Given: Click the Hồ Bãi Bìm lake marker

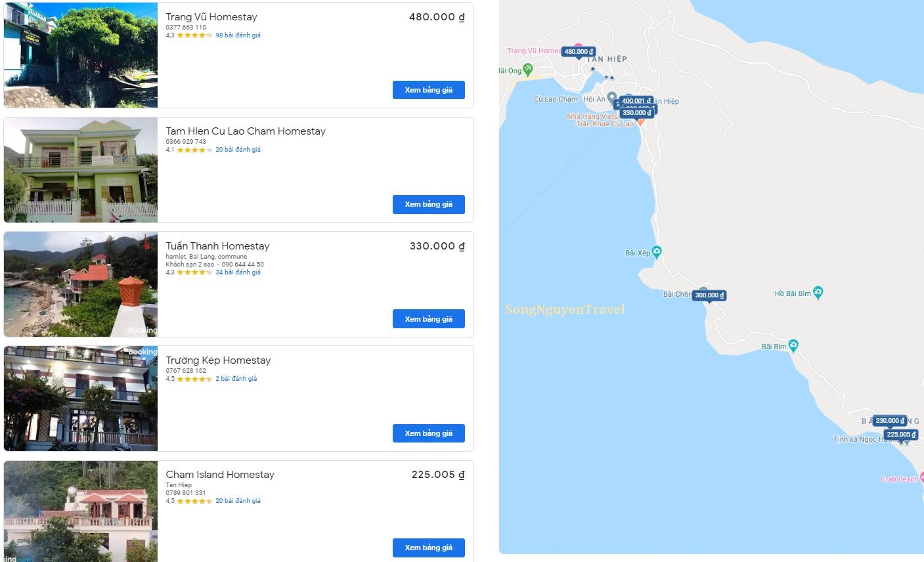Looking at the screenshot, I should tap(817, 293).
